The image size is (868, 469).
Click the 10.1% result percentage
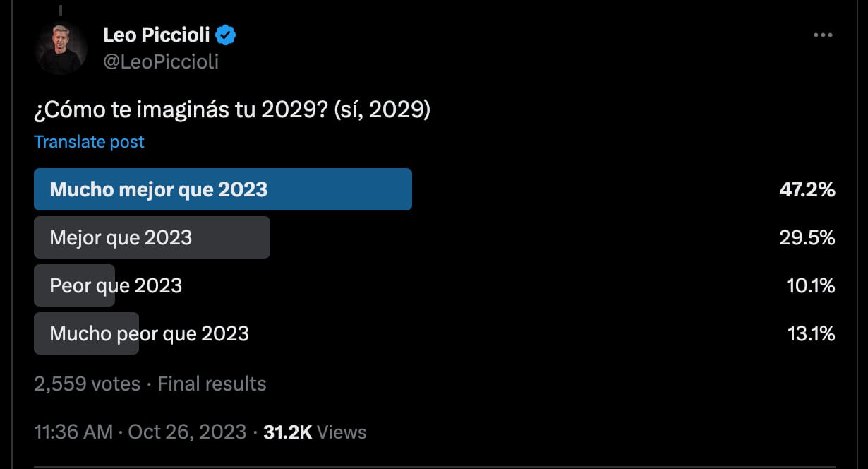tap(811, 285)
